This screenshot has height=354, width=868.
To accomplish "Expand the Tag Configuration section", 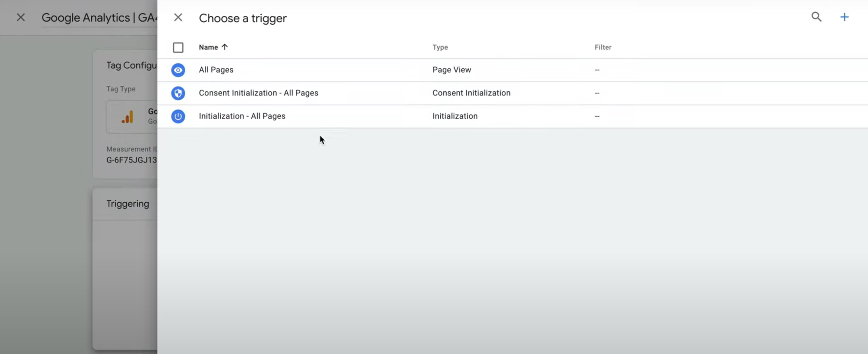I will tap(131, 65).
